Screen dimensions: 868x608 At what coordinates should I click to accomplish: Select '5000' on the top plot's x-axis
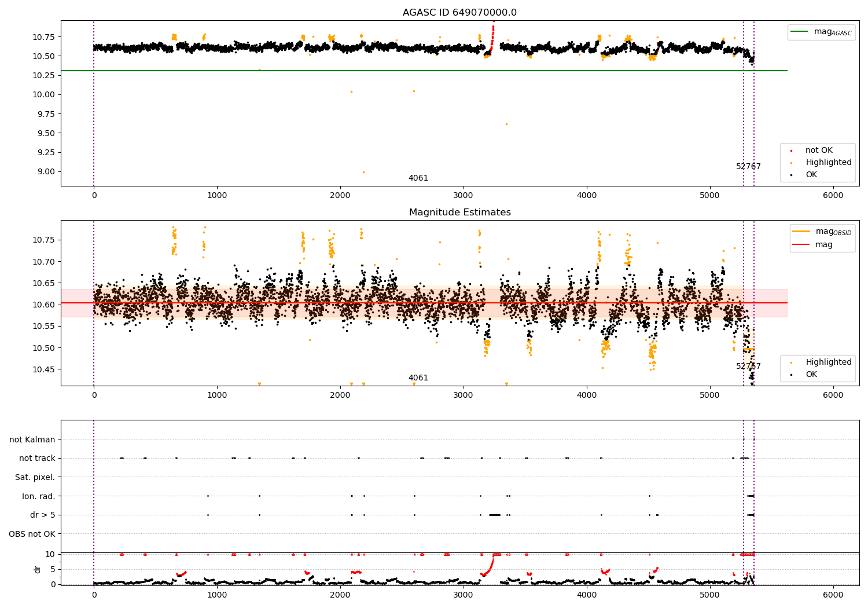coord(710,196)
